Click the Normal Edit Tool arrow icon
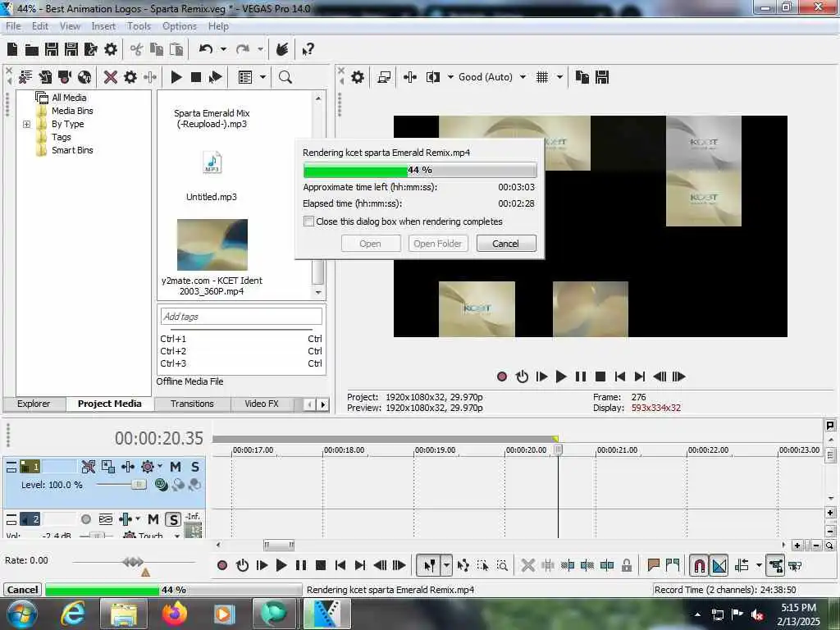Image resolution: width=840 pixels, height=630 pixels. pyautogui.click(x=429, y=565)
